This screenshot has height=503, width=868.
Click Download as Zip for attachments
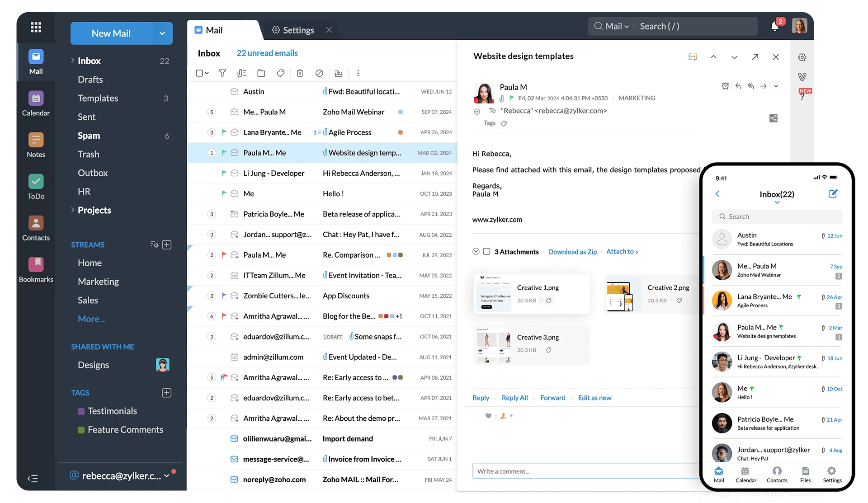tap(571, 251)
